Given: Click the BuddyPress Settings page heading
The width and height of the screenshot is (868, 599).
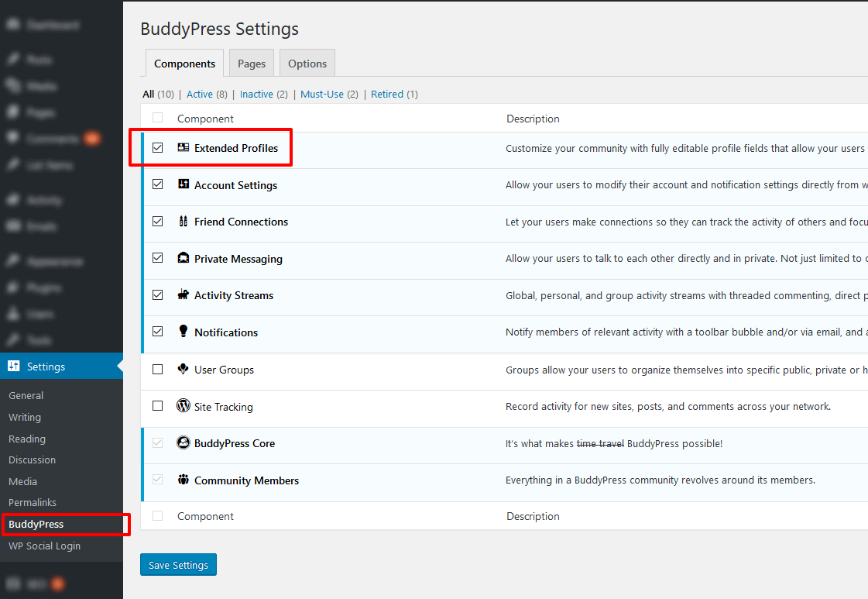Looking at the screenshot, I should click(220, 28).
